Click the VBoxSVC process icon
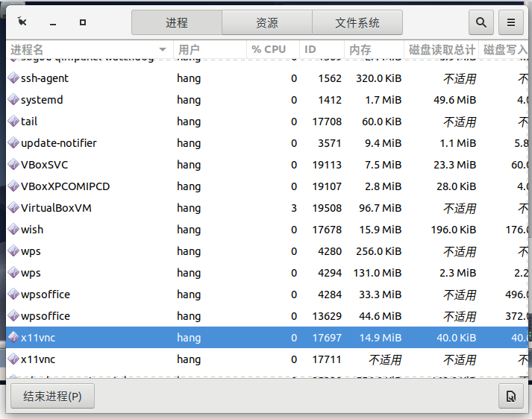The image size is (532, 419). point(13,165)
